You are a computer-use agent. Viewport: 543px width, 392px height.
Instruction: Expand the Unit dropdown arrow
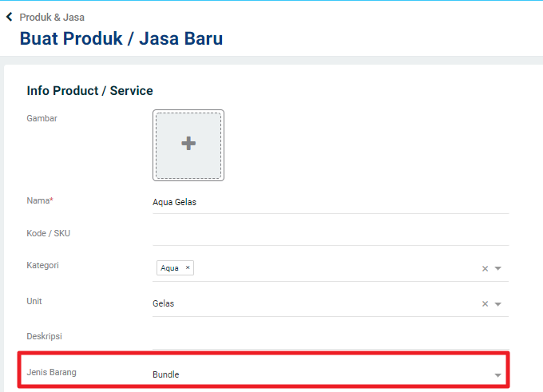click(498, 304)
